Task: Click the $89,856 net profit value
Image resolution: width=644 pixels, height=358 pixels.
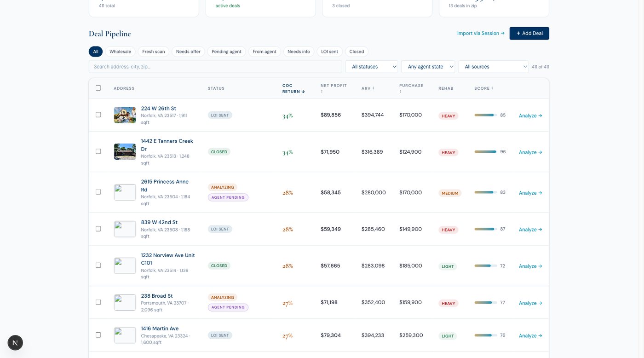Action: point(331,115)
